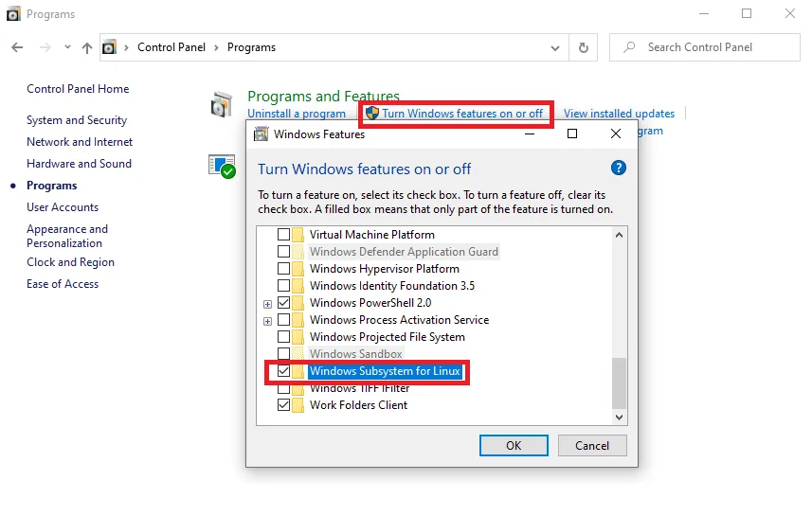Check the Windows Sandbox box
Image resolution: width=812 pixels, height=516 pixels.
tap(283, 354)
